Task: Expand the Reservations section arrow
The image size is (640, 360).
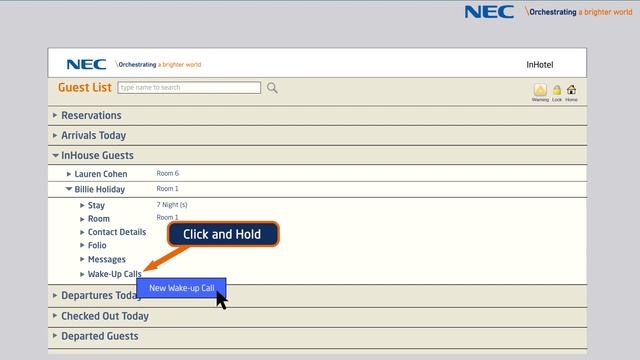Action: [55, 115]
